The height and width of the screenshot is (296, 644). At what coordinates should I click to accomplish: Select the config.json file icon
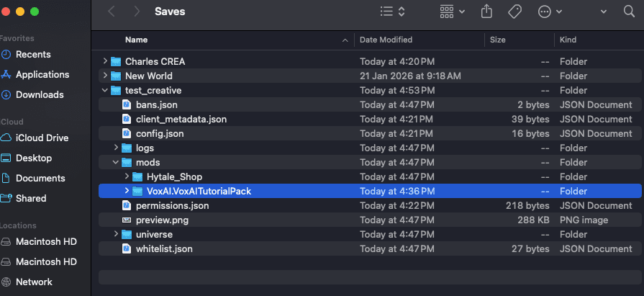(127, 133)
